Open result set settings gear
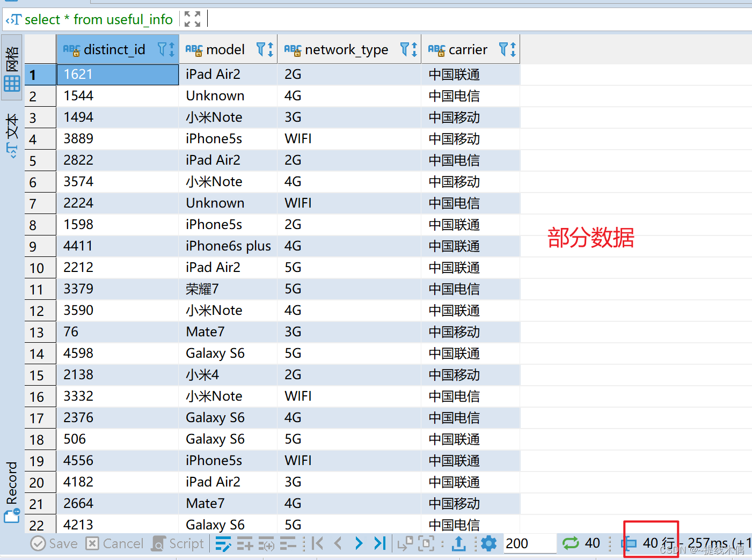752x560 pixels. 488,543
